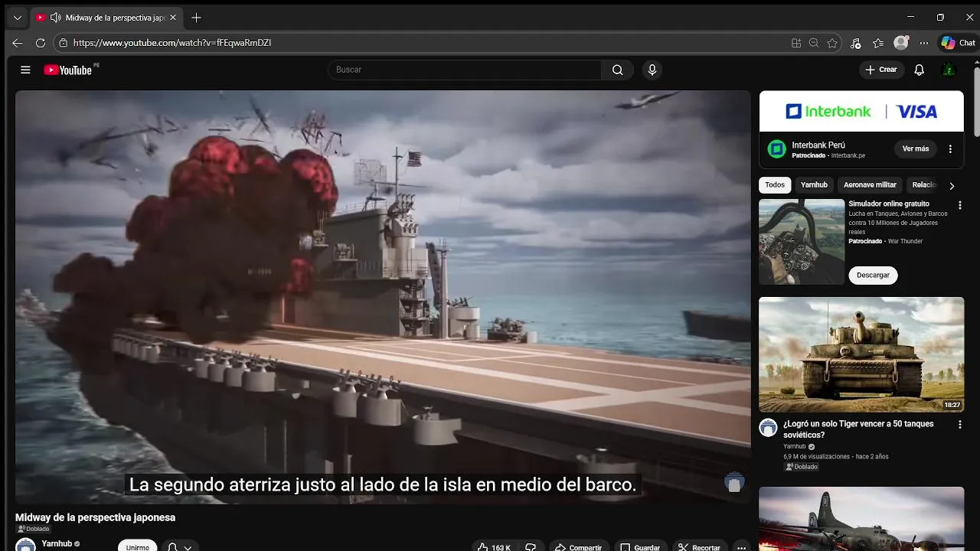Viewport: 980px width, 551px height.
Task: Open the YouTube account avatar menu
Action: point(949,70)
